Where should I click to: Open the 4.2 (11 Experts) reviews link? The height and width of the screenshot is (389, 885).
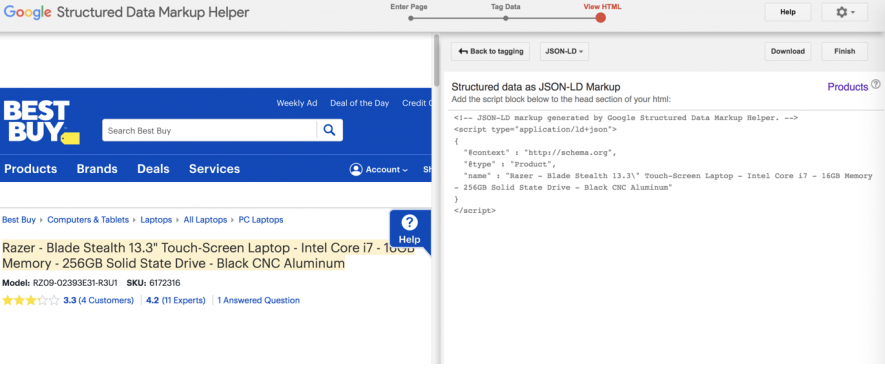point(176,300)
